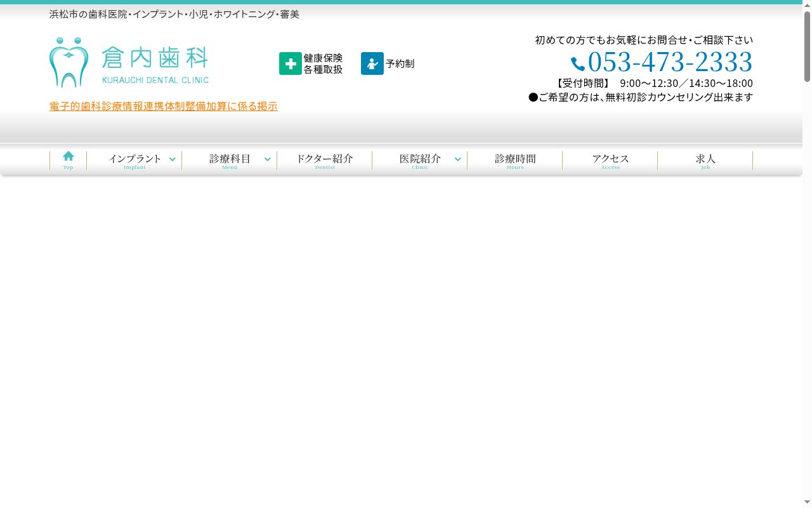Go to 診療時間 page

pyautogui.click(x=515, y=160)
